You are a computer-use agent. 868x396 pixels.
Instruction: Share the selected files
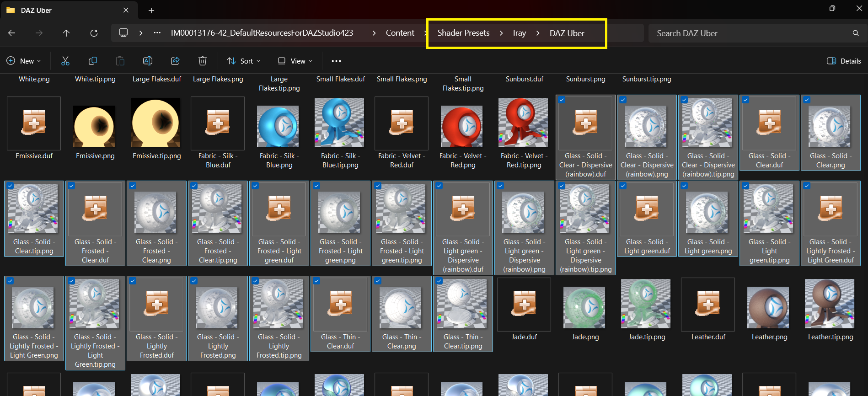(x=175, y=61)
